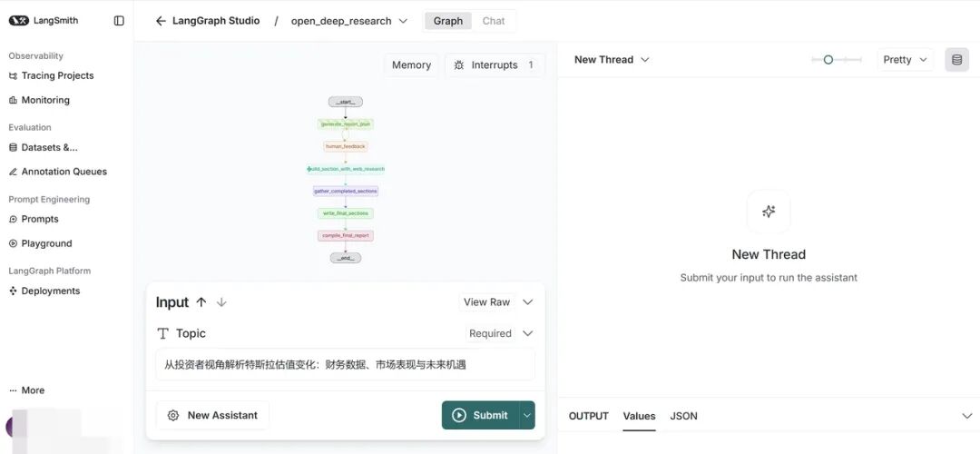
Task: Switch to the JSON tab
Action: [684, 416]
